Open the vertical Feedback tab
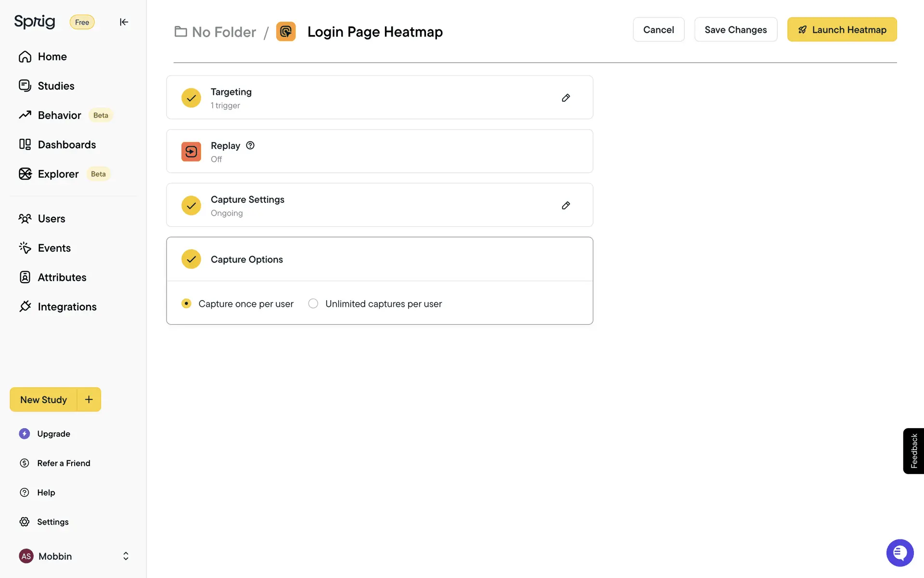Image resolution: width=924 pixels, height=578 pixels. pos(913,451)
